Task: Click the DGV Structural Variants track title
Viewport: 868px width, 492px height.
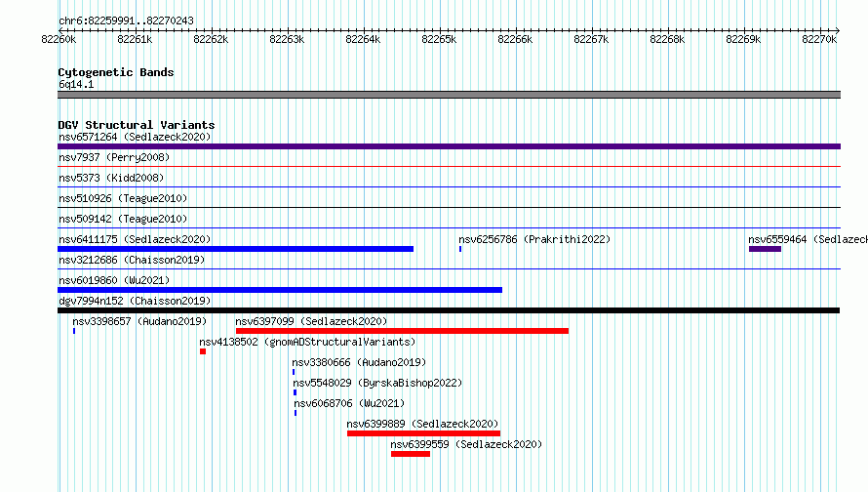Action: (137, 125)
